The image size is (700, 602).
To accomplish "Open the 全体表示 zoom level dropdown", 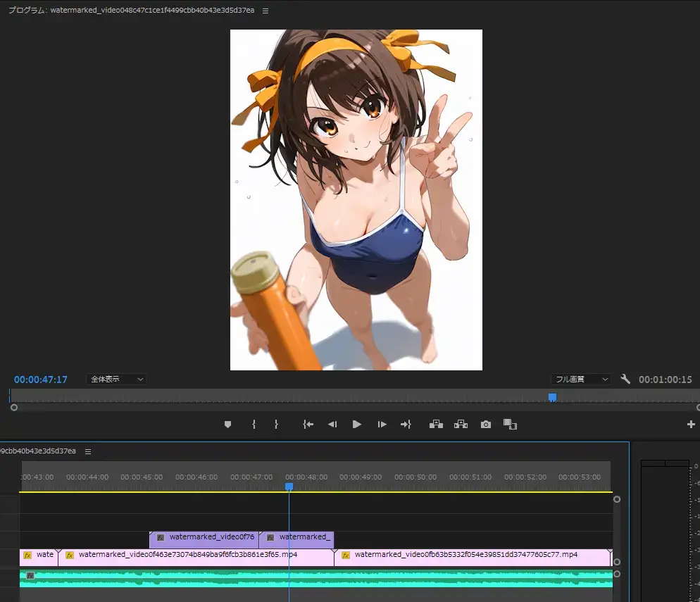I will tap(116, 379).
